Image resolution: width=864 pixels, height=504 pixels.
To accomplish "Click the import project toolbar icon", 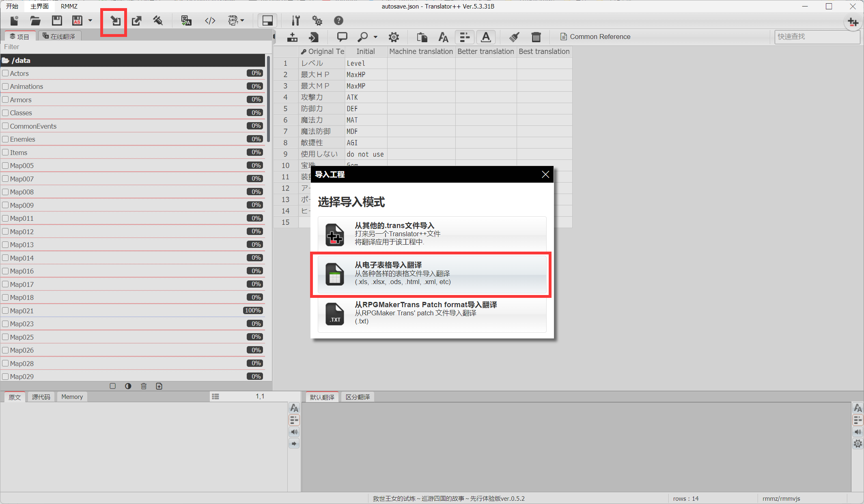I will 115,21.
